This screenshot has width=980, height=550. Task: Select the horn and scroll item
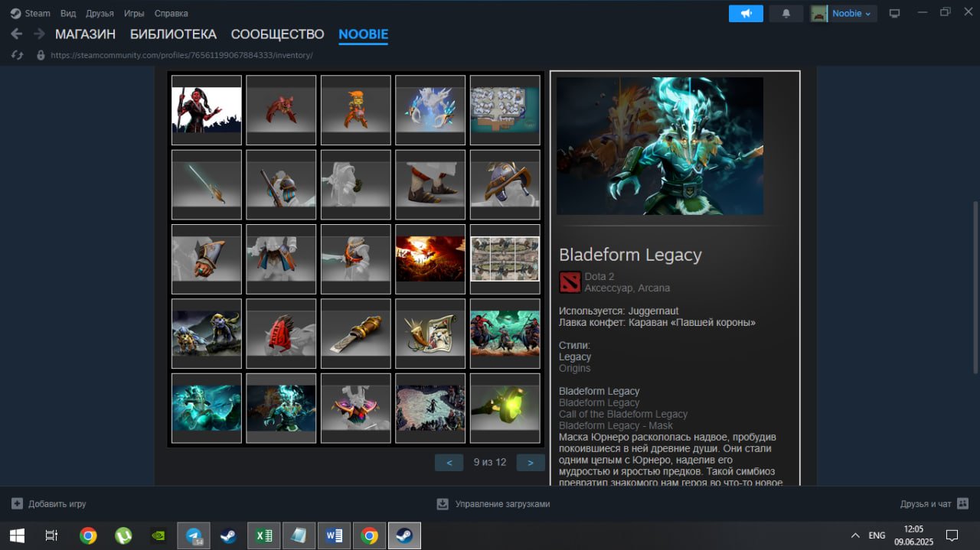(430, 334)
